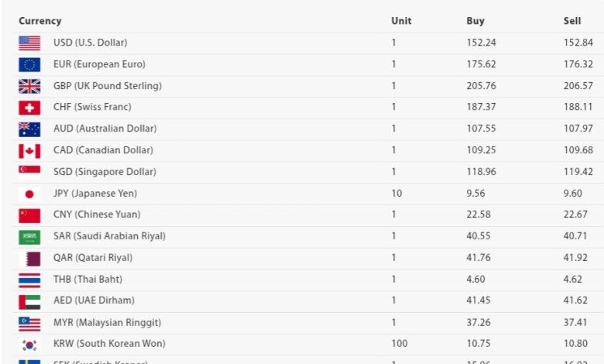The image size is (604, 364).
Task: Click the CNY buy rate 22.58
Action: point(479,215)
